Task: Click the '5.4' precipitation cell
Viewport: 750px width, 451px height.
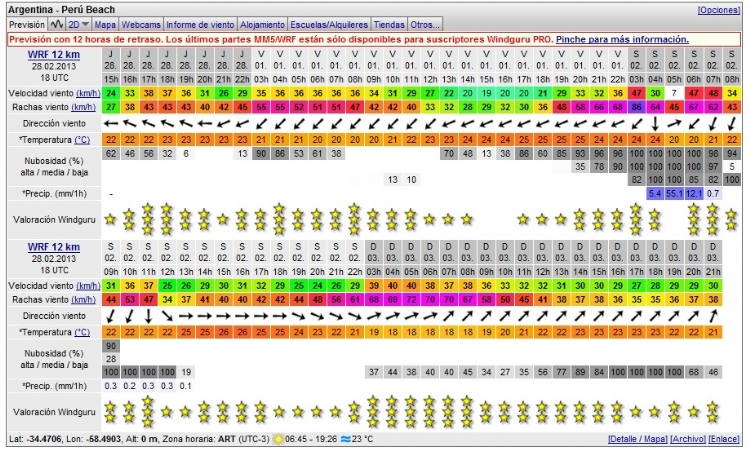Action: pyautogui.click(x=655, y=193)
